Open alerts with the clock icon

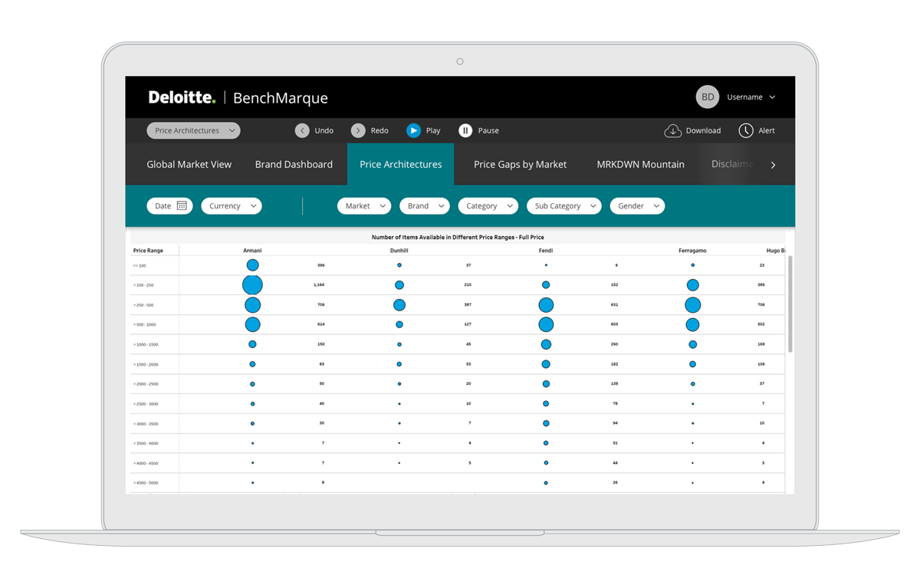click(746, 130)
